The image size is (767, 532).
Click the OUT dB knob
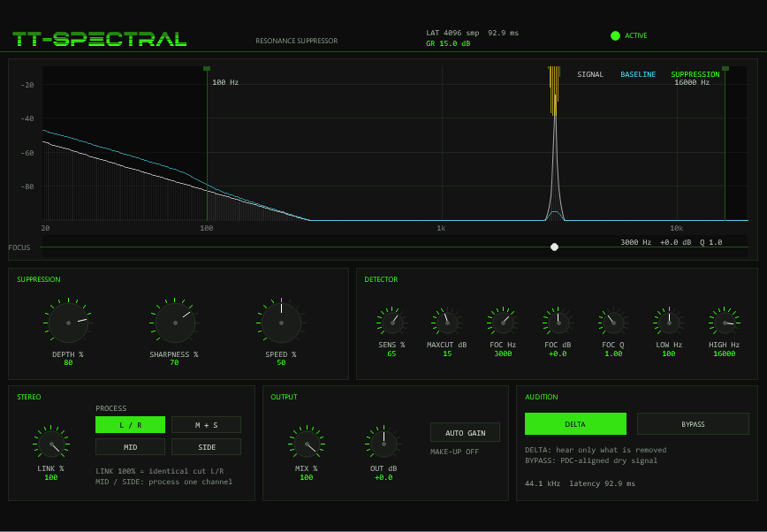click(383, 444)
